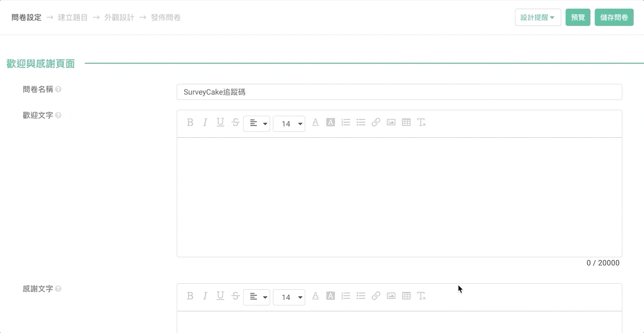Toggle bold in the 歡迎文字 toolbar
This screenshot has height=333, width=644.
pyautogui.click(x=190, y=122)
